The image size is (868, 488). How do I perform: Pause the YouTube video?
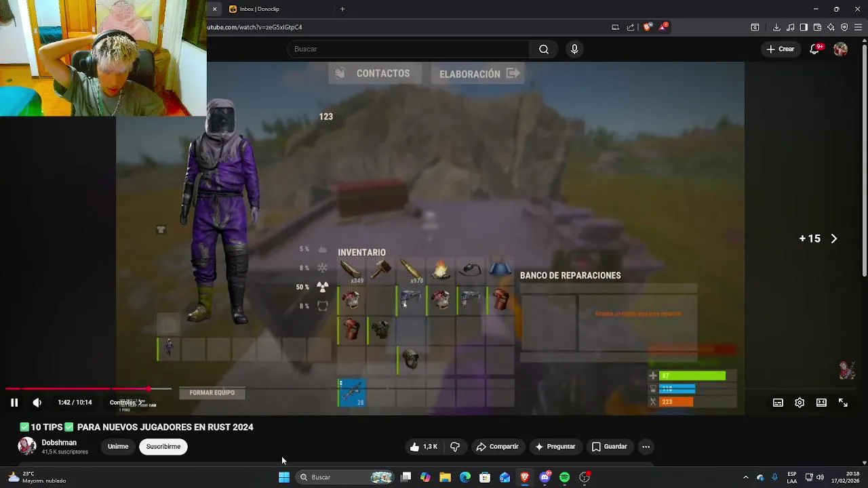click(x=14, y=403)
